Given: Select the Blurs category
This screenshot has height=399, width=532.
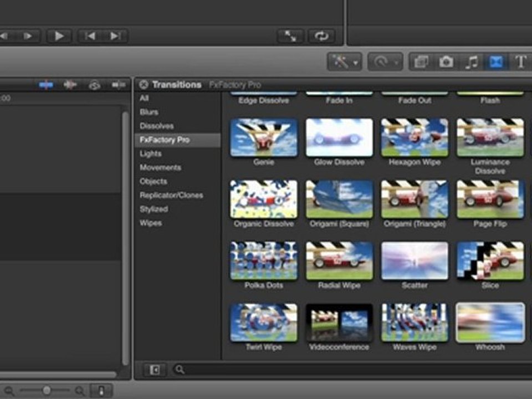Looking at the screenshot, I should 149,112.
